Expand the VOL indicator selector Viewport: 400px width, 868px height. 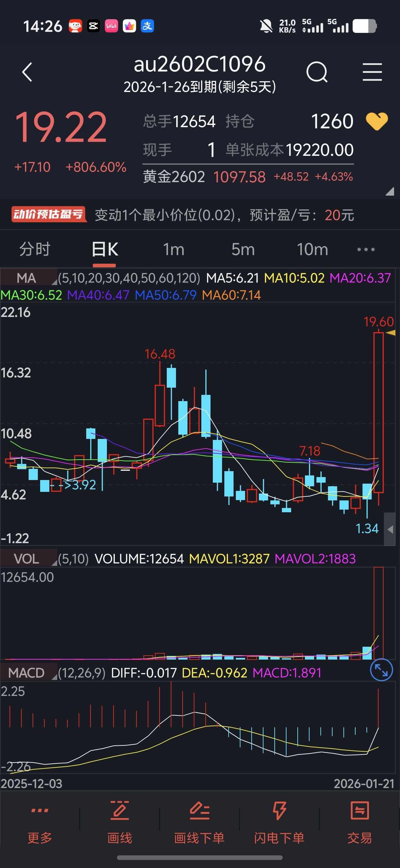(29, 559)
